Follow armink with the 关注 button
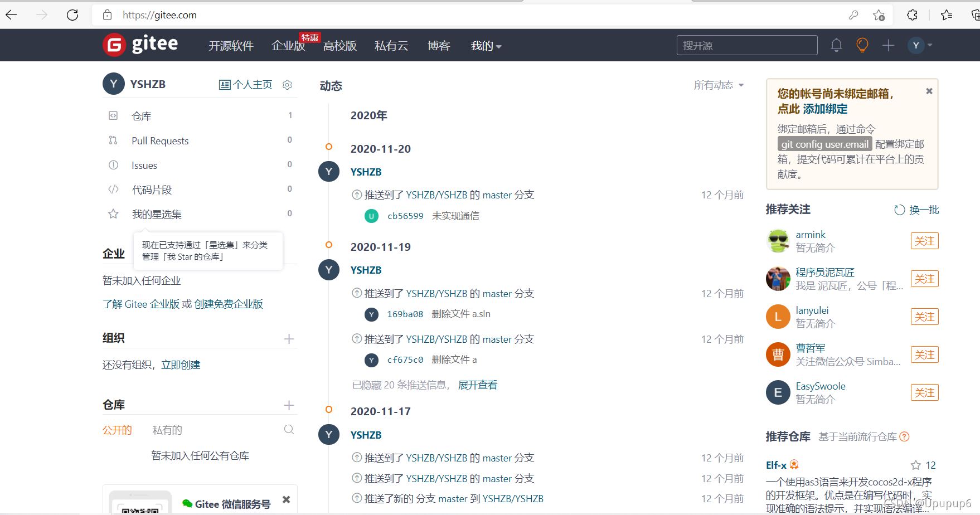 [x=925, y=241]
